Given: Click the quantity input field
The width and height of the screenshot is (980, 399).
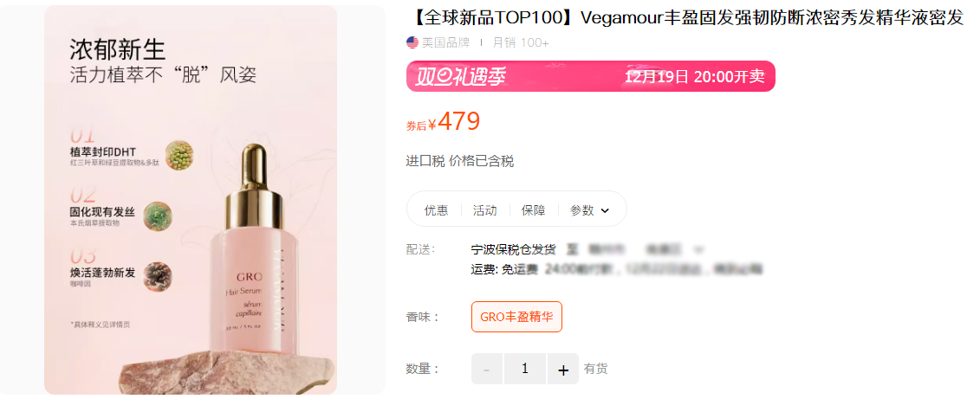Looking at the screenshot, I should coord(525,369).
